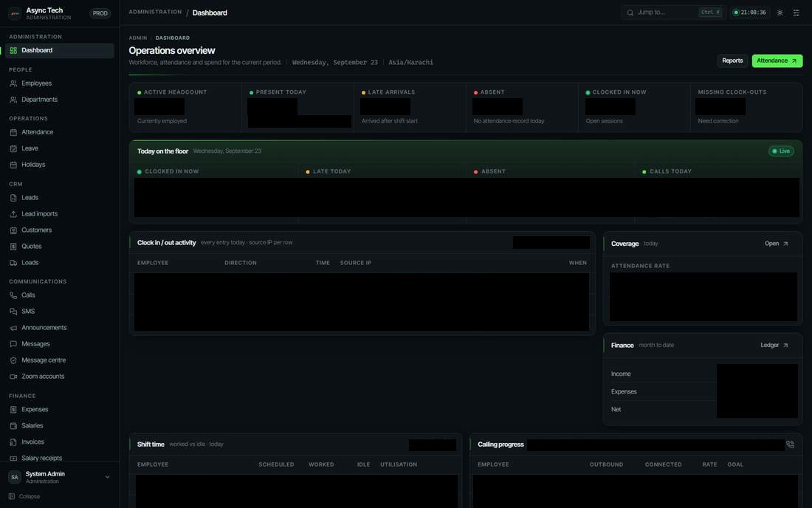This screenshot has width=812, height=508.
Task: Click the DIRECTION column header
Action: coord(241,263)
